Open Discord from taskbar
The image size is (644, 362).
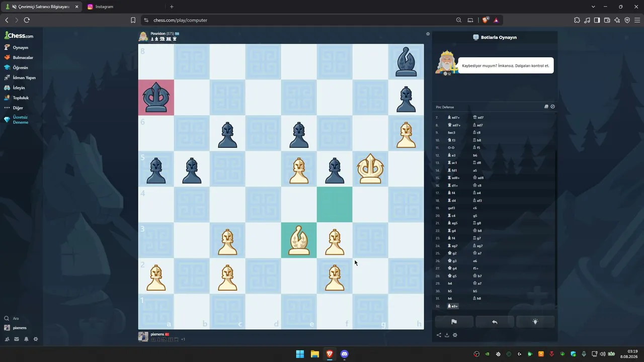[x=344, y=354]
